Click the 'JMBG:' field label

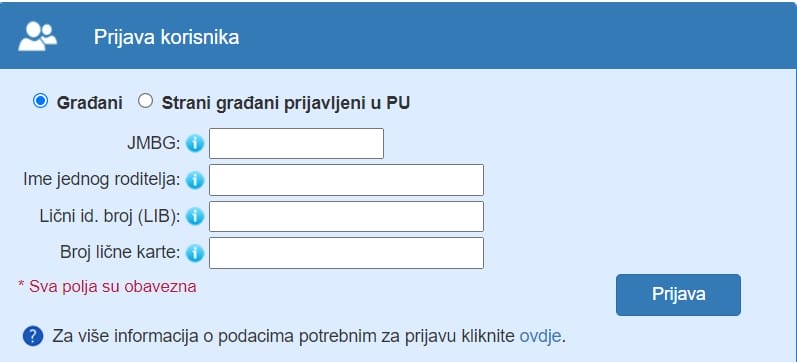[154, 144]
